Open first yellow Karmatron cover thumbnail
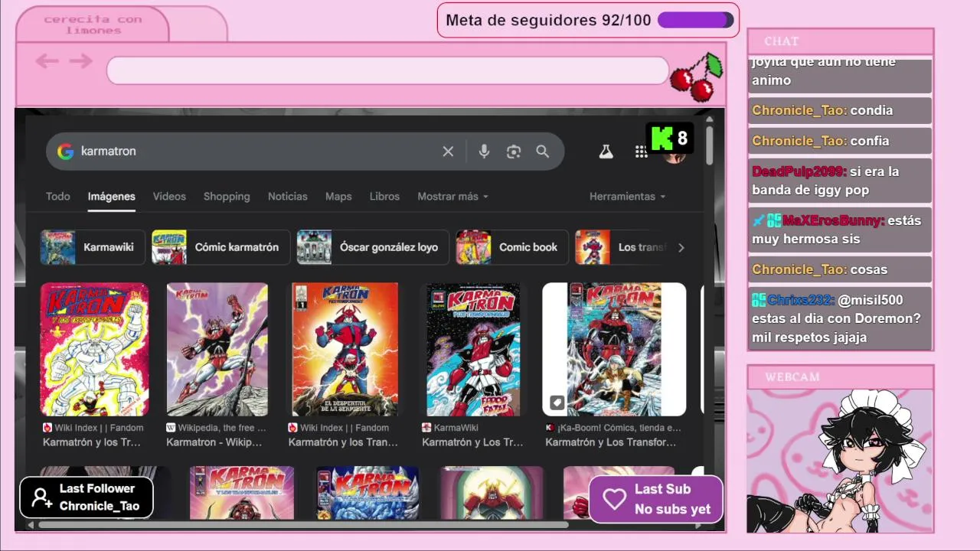The width and height of the screenshot is (980, 551). 95,350
